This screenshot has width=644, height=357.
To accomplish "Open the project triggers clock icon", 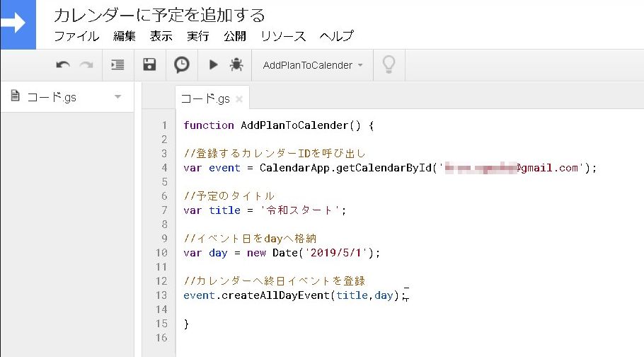I will point(182,65).
